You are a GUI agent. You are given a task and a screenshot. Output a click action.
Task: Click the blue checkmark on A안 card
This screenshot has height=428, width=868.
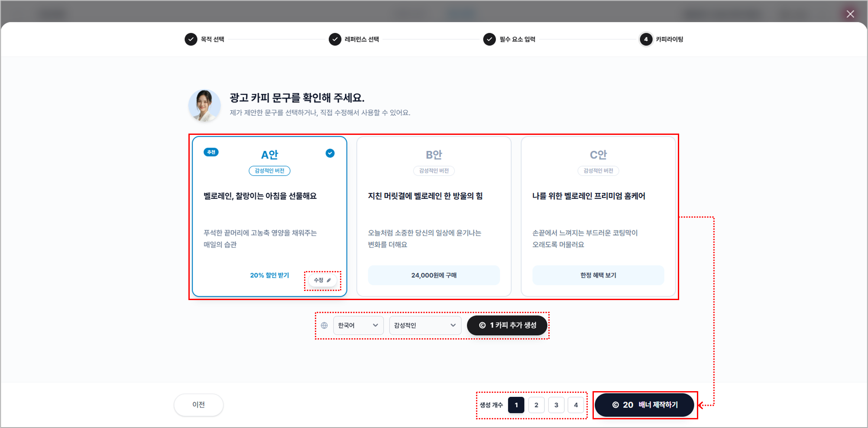click(330, 153)
